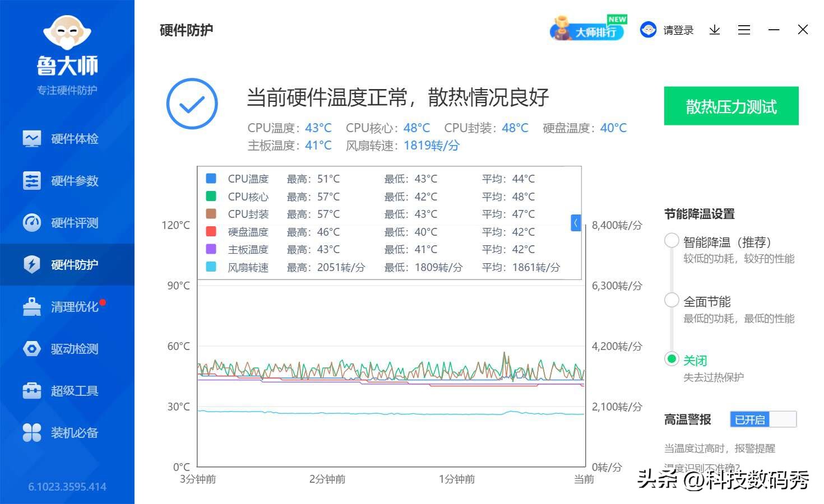
Task: Click the 硬盘温度 40°C reading
Action: click(613, 128)
